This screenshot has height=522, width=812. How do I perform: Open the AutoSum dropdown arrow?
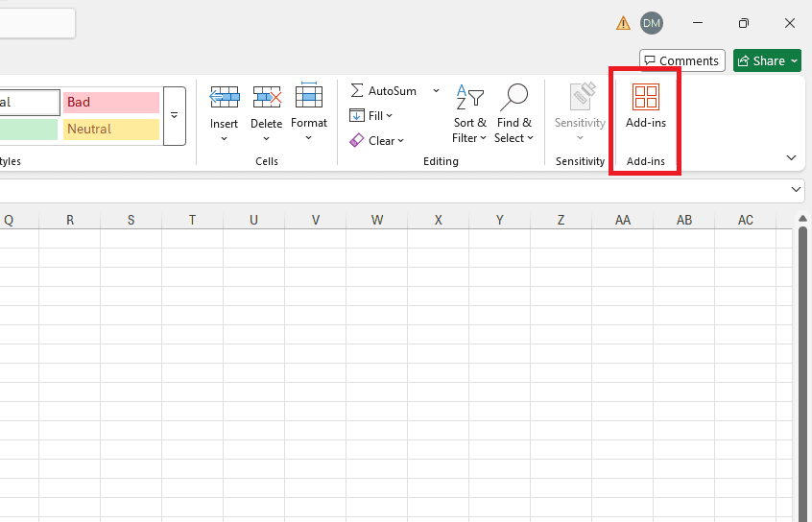pos(436,90)
